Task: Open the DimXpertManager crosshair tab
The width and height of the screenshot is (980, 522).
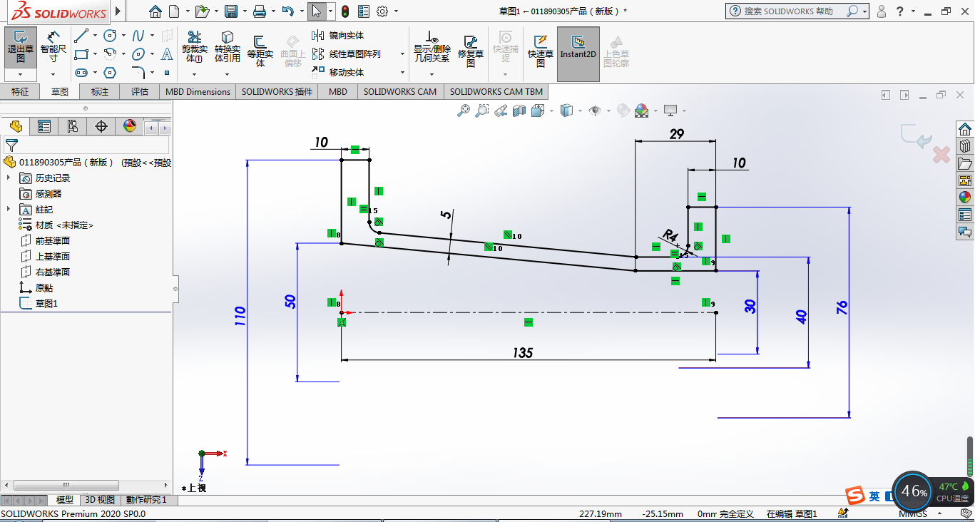Action: point(101,126)
